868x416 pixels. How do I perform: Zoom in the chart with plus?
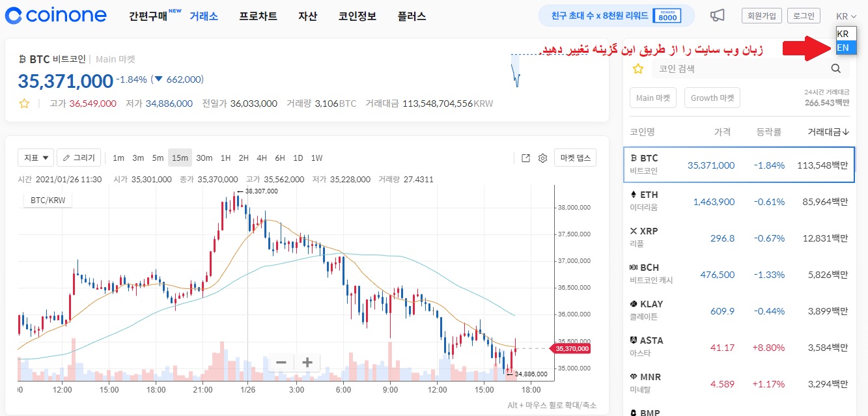[307, 363]
